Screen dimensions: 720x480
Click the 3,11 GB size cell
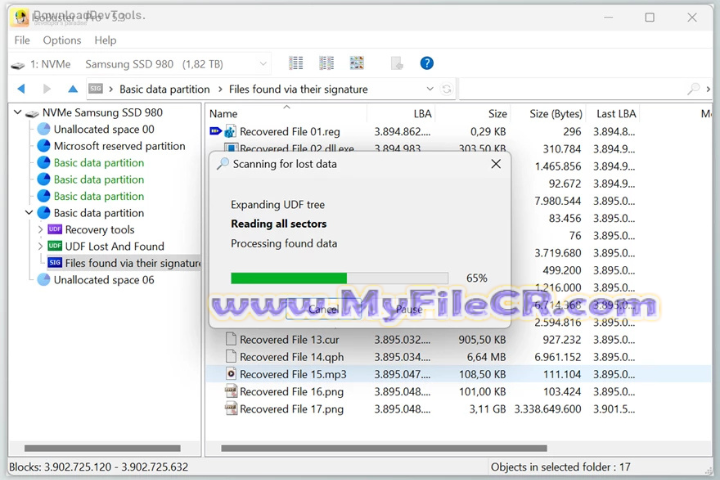(487, 409)
